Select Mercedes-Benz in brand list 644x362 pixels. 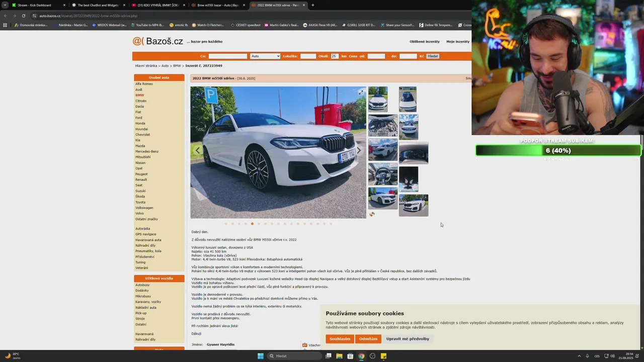pyautogui.click(x=147, y=151)
